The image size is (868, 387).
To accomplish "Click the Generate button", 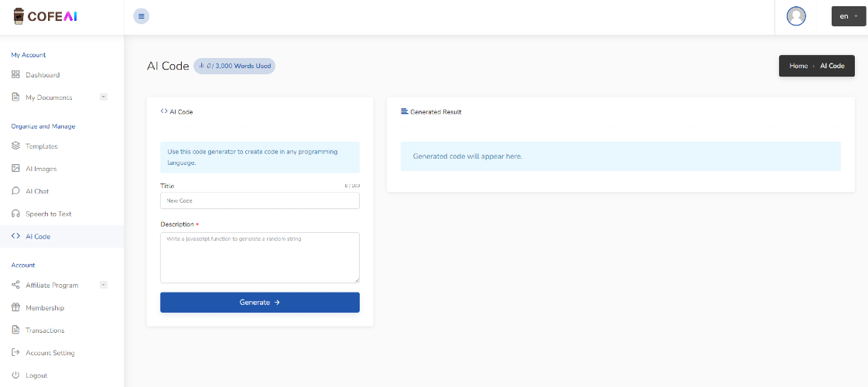I will (260, 303).
